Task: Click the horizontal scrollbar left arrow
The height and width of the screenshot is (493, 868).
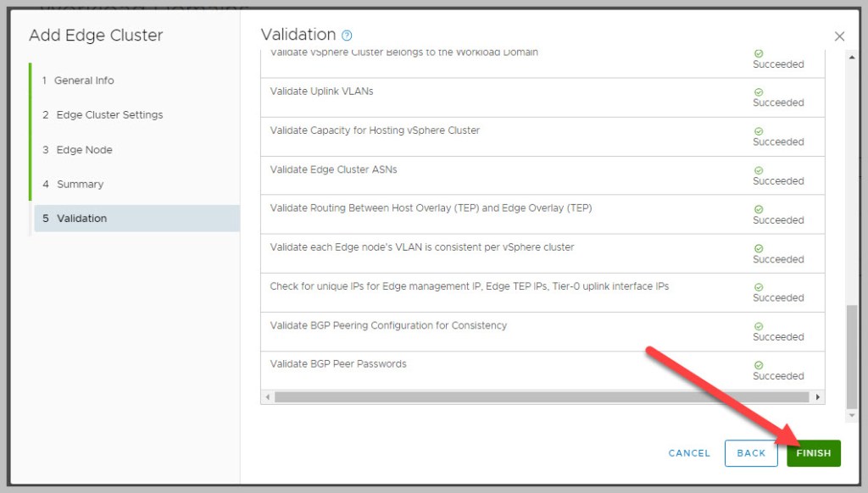Action: pyautogui.click(x=268, y=397)
